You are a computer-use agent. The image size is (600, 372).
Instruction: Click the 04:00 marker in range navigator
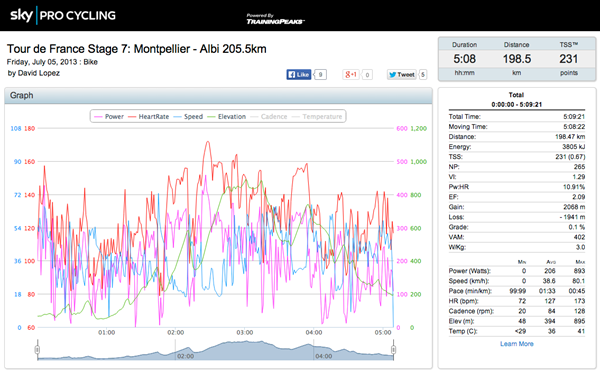(x=323, y=356)
